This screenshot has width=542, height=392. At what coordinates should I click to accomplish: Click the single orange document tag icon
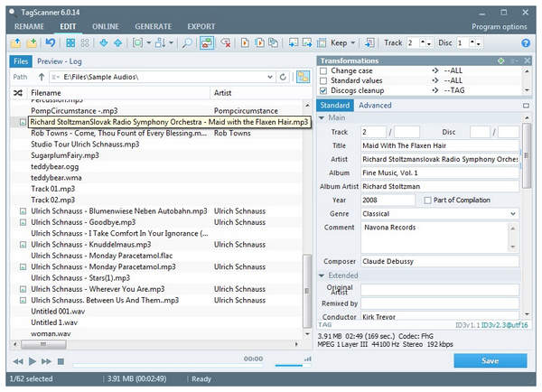pos(245,42)
